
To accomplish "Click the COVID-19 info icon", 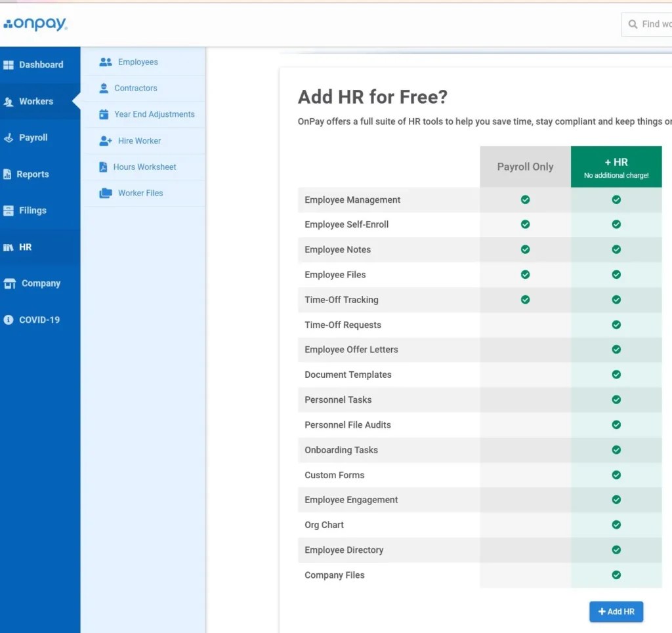I will 8,320.
